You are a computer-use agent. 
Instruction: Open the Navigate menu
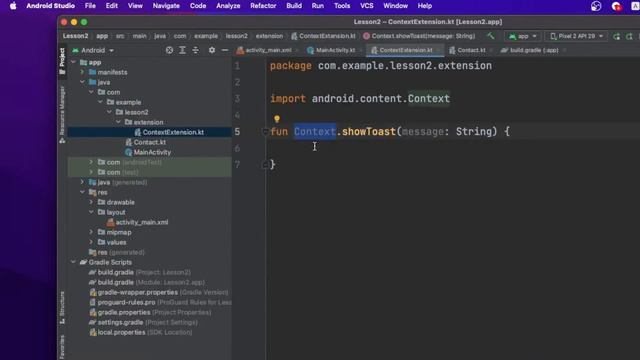(166, 6)
